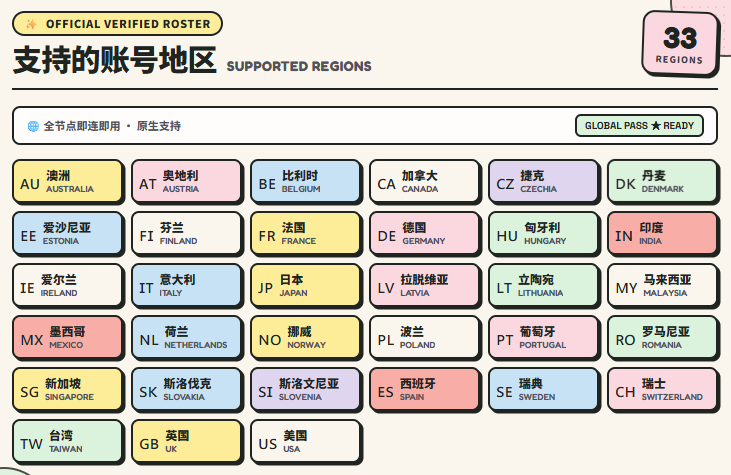Viewport: 731px width, 475px height.
Task: Open the Romania 罗马尼亚 card
Action: click(662, 337)
